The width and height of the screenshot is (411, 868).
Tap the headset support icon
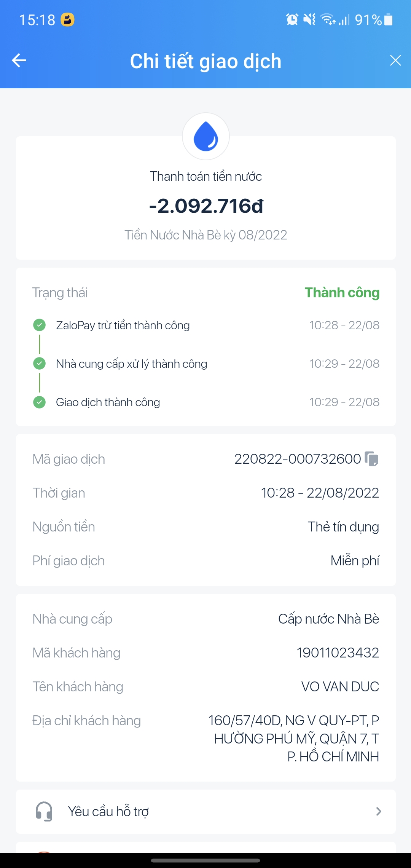44,811
